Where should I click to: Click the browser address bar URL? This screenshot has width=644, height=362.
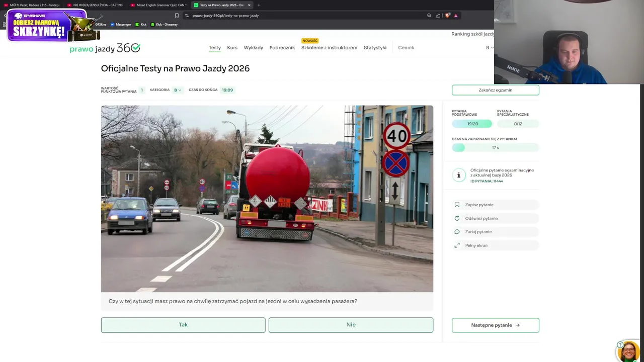pos(225,16)
